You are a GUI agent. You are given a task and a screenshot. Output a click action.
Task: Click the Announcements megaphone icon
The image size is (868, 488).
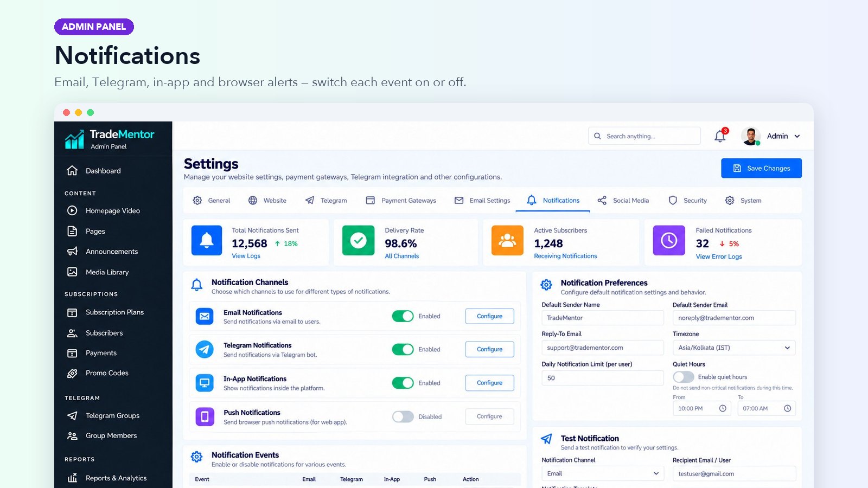coord(72,251)
